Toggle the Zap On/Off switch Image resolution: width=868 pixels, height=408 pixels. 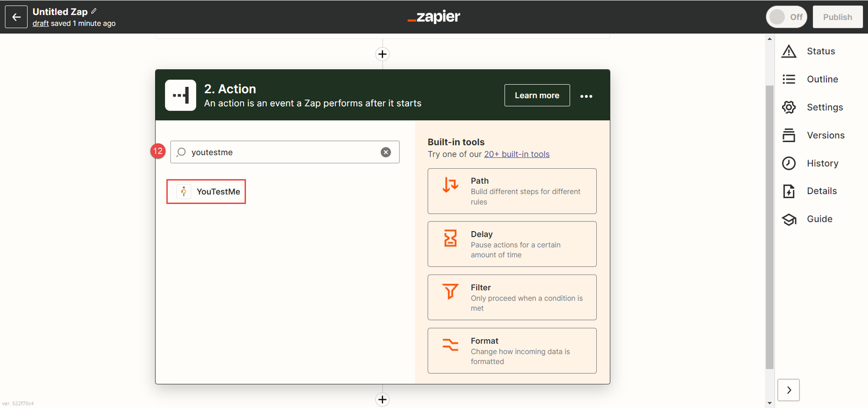point(786,17)
